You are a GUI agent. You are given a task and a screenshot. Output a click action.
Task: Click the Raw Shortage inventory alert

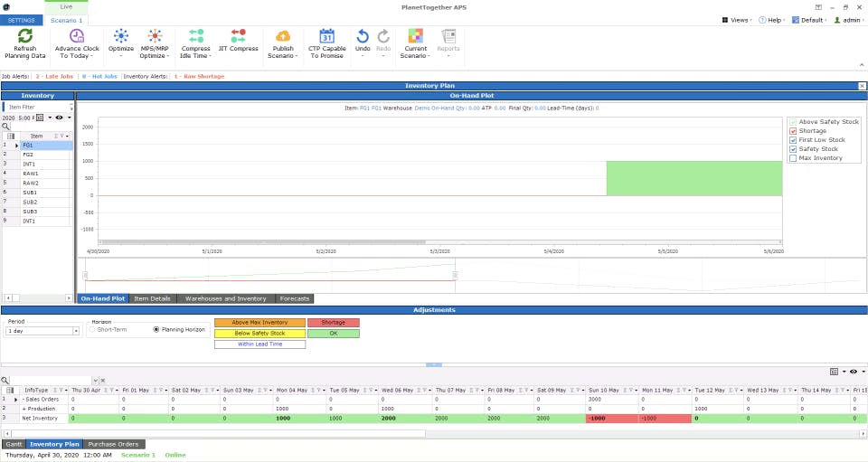(x=199, y=77)
